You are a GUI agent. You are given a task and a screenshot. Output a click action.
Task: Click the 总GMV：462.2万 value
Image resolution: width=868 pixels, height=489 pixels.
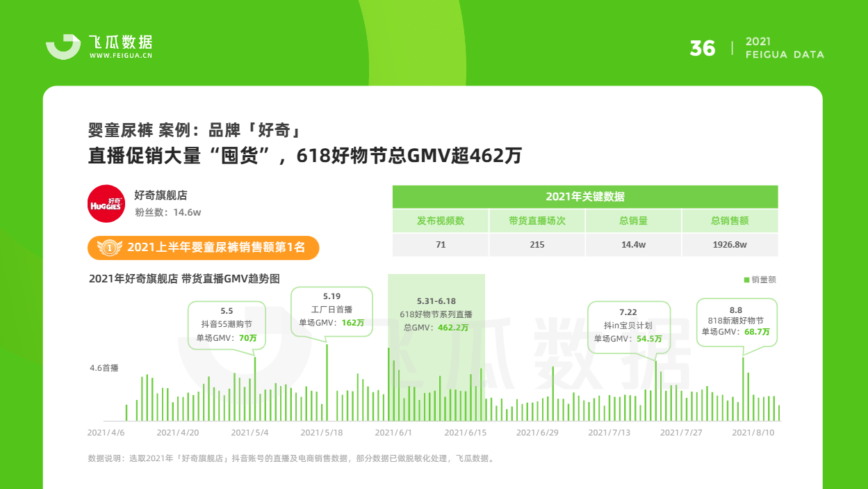click(436, 327)
